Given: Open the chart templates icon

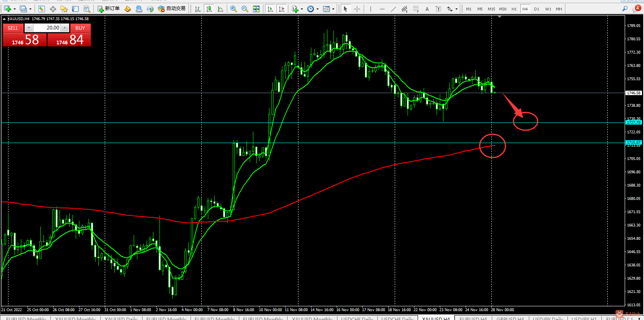Looking at the screenshot, I should pyautogui.click(x=327, y=9).
